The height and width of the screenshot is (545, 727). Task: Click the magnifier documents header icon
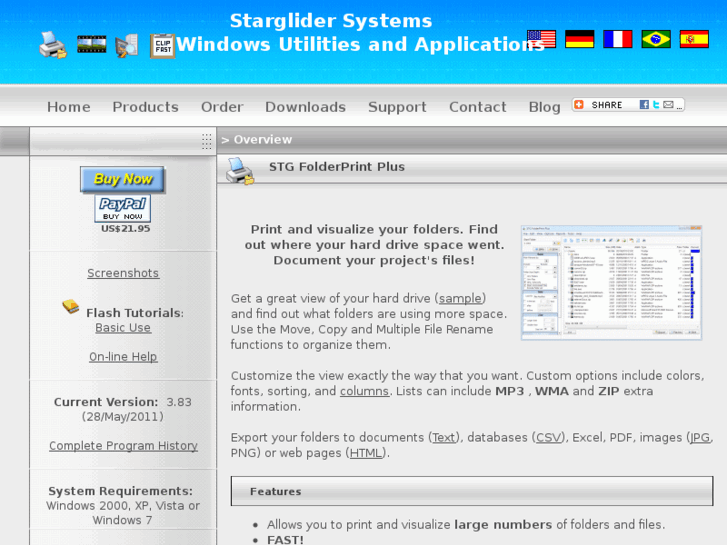coord(127,45)
